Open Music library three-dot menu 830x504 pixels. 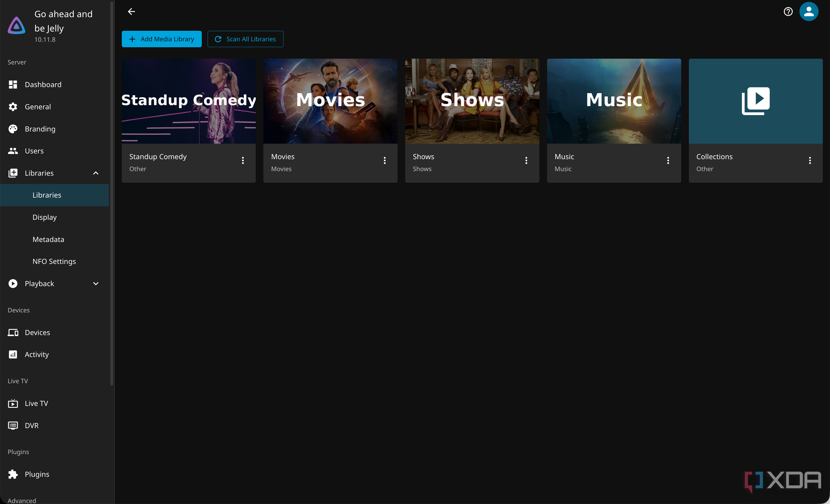click(668, 160)
